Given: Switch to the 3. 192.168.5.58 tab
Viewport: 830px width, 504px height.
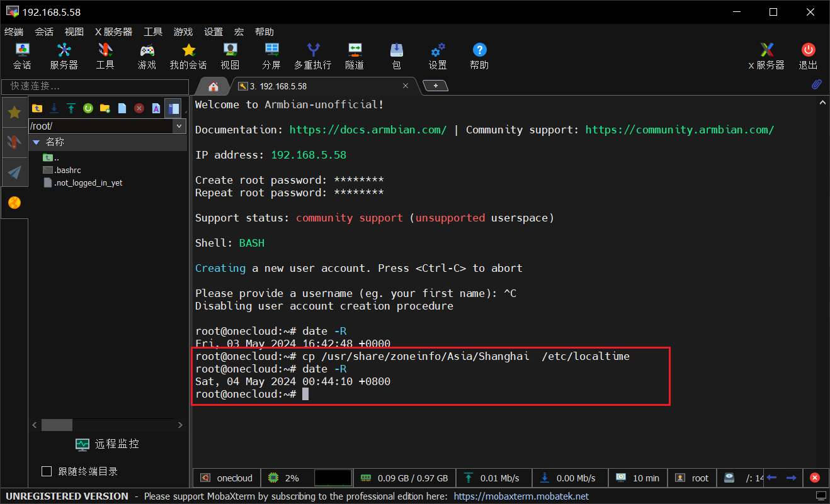Looking at the screenshot, I should [323, 86].
